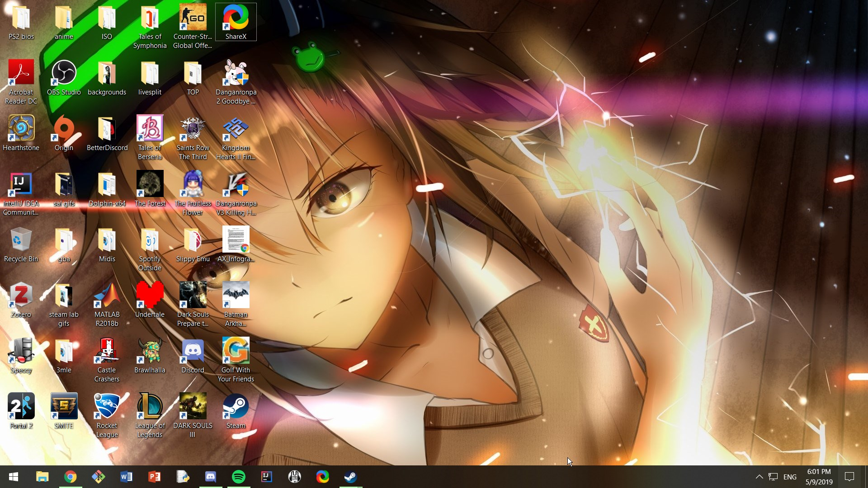868x488 pixels.
Task: Launch MATLAB R2018b shortcut
Action: click(107, 305)
